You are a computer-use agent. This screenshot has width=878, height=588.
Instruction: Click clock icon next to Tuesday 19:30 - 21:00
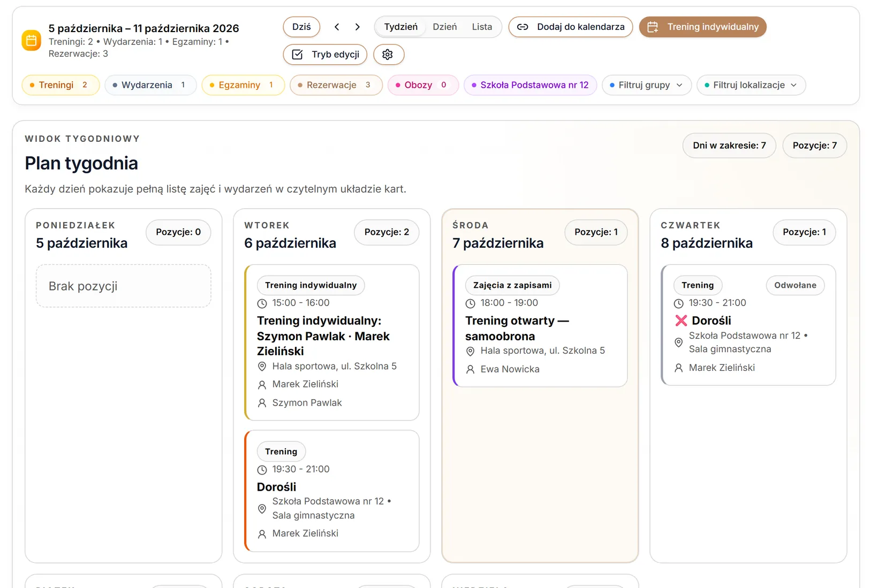(262, 470)
